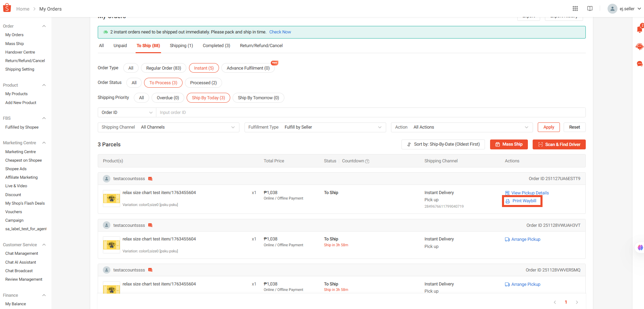Open Sort by Ship-By-Date dropdown
This screenshot has width=644, height=309.
(x=443, y=145)
